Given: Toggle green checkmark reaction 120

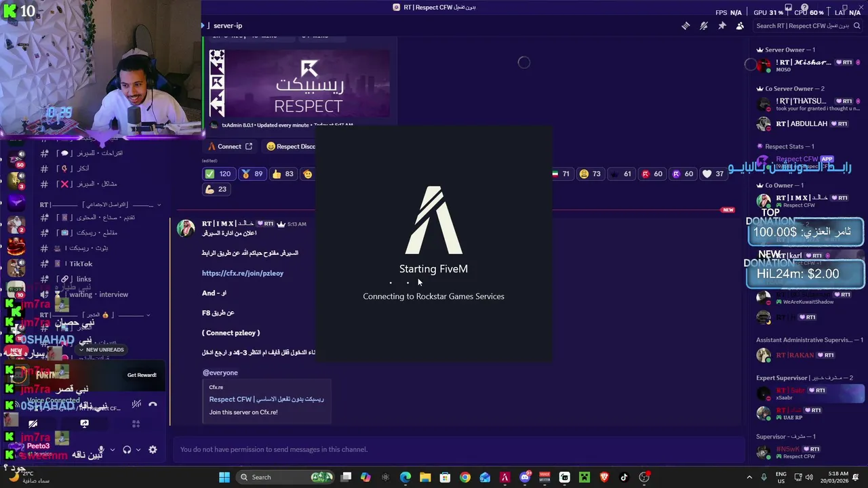Looking at the screenshot, I should 218,174.
